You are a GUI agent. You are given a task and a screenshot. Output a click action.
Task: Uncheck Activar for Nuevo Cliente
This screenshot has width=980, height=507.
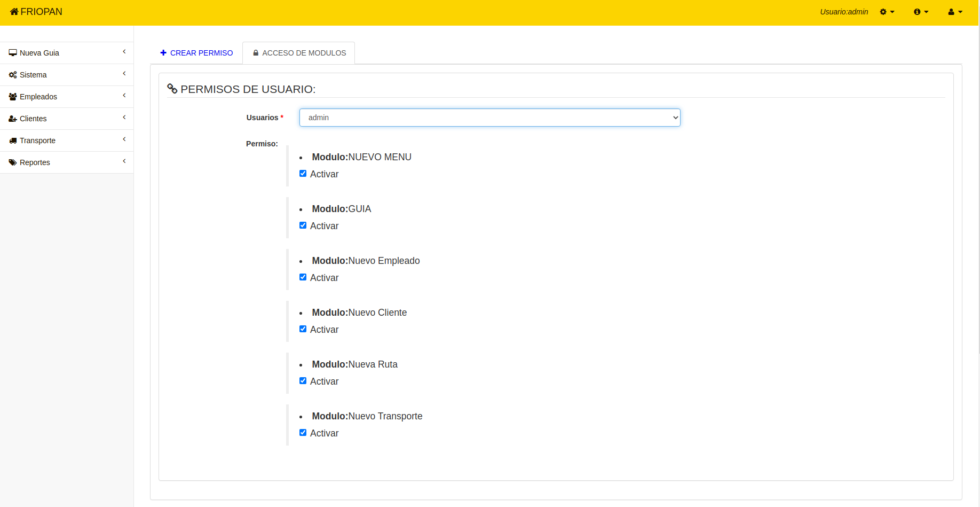coord(303,329)
